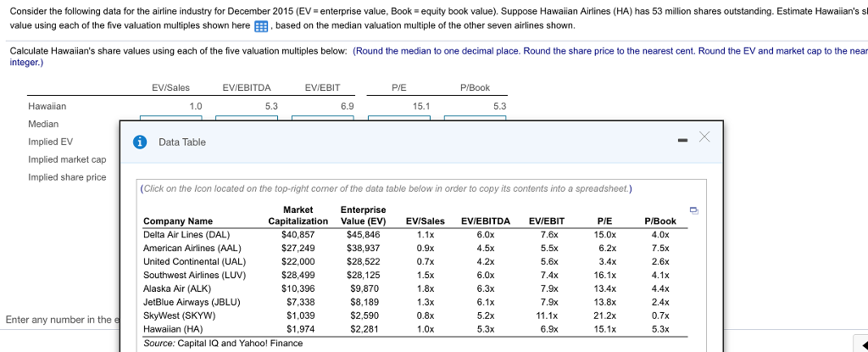This screenshot has width=868, height=352.
Task: Click Median input box under EV/EBIT
Action: coord(323,118)
